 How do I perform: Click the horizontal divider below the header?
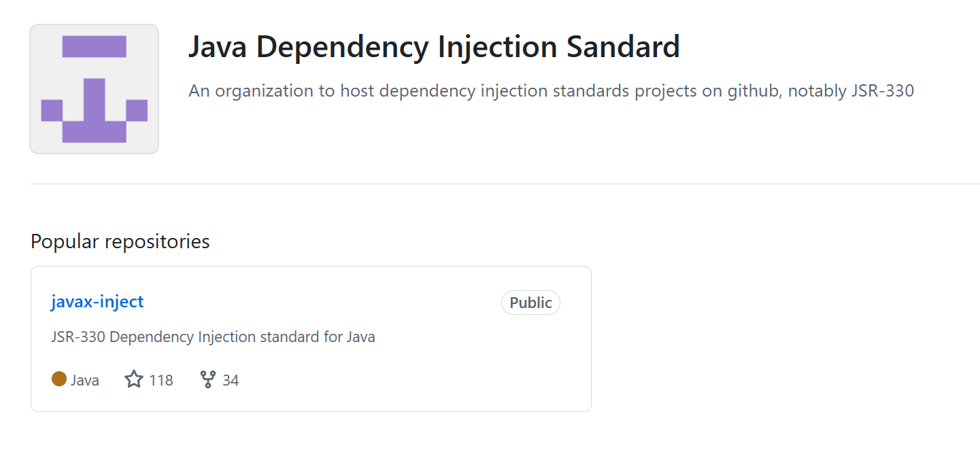coord(505,184)
